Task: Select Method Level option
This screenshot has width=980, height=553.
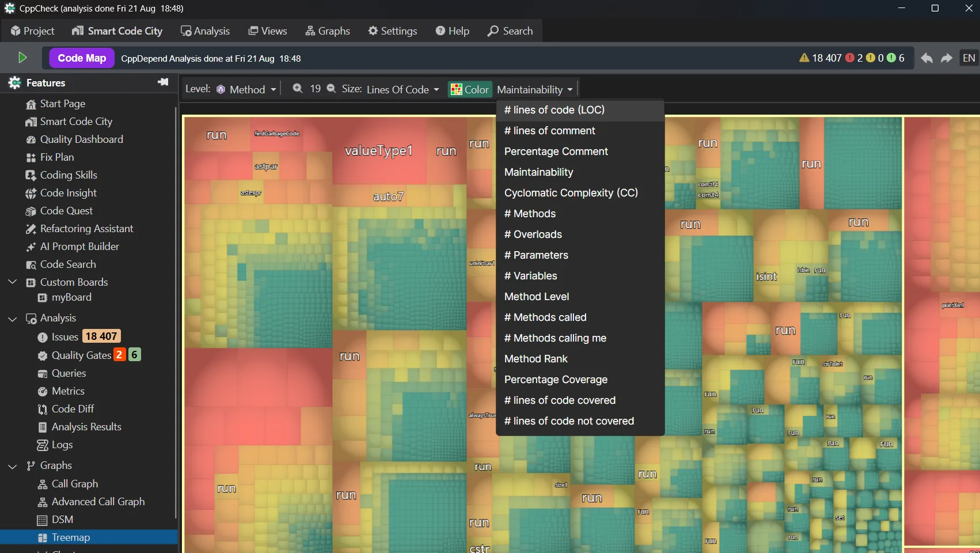Action: coord(580,297)
